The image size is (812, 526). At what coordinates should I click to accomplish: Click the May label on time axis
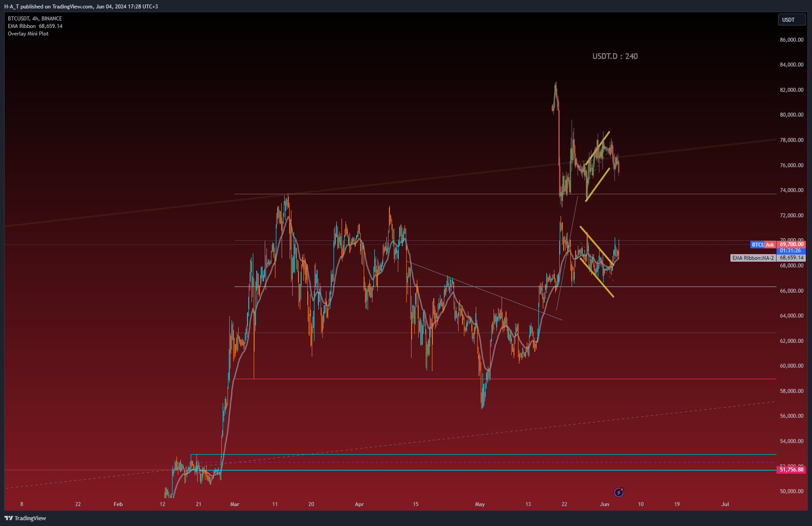[480, 504]
